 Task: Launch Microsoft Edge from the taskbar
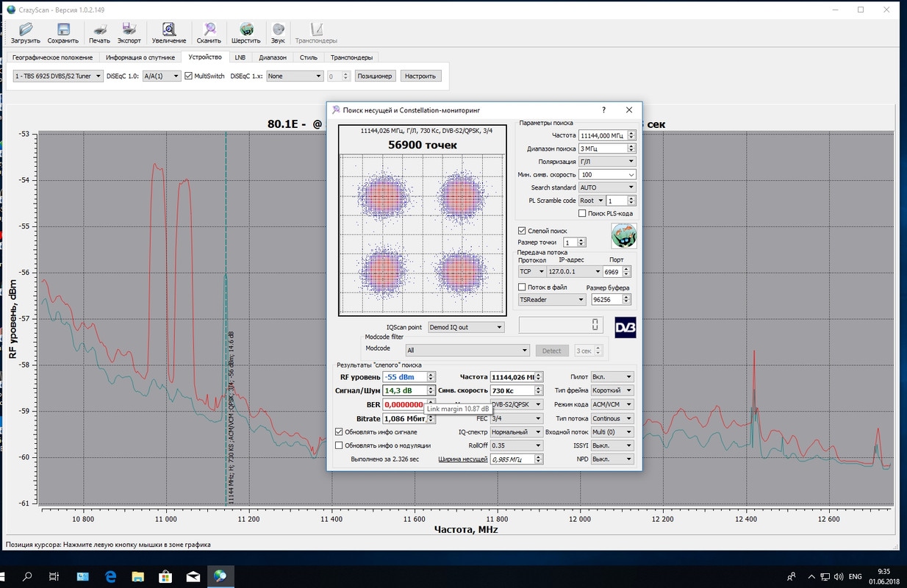click(111, 576)
